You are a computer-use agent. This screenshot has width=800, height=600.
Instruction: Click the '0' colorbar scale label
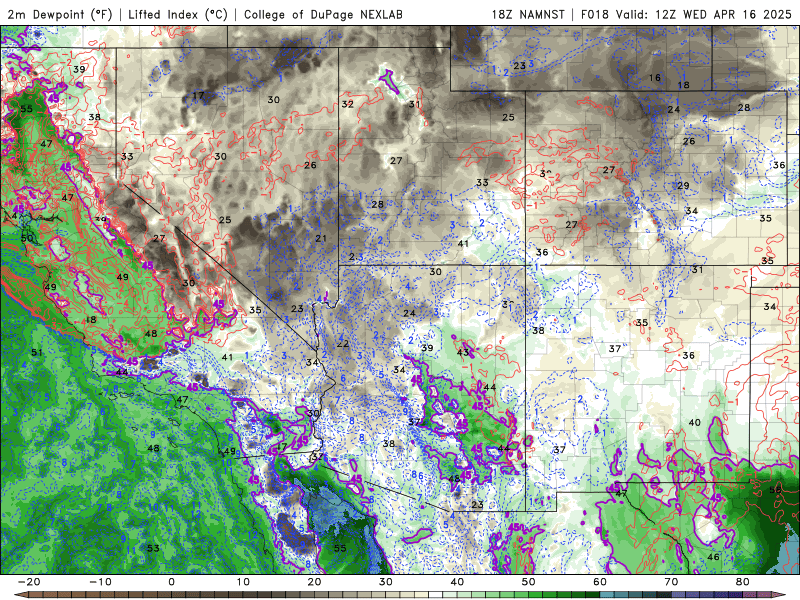pos(171,582)
